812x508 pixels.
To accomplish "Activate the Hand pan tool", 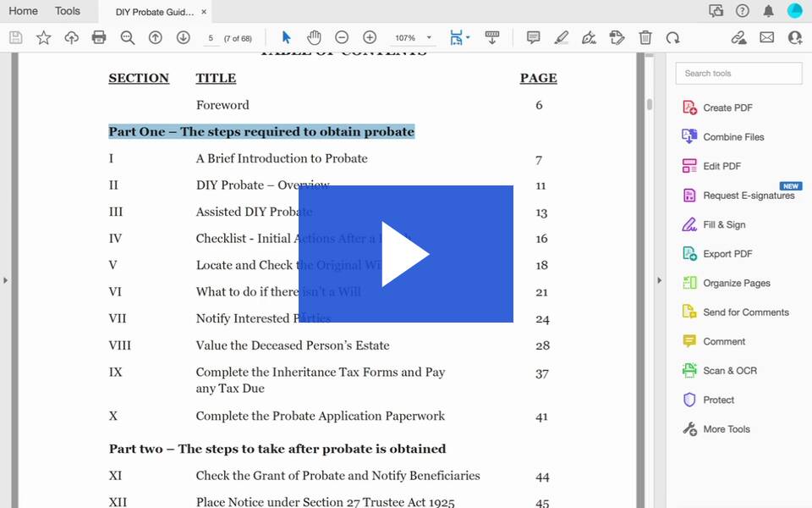I will pyautogui.click(x=314, y=37).
